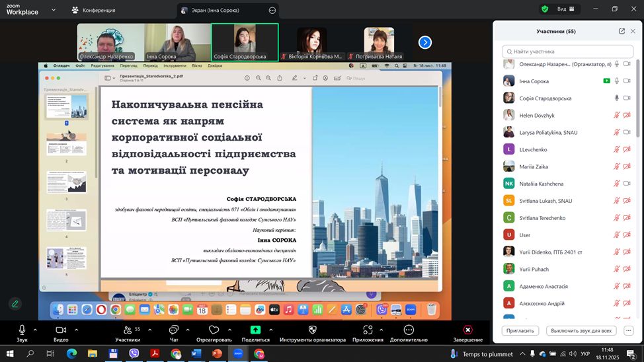The width and height of the screenshot is (644, 362).
Task: Toggle microphone for Інна Сорока
Action: pyautogui.click(x=617, y=81)
